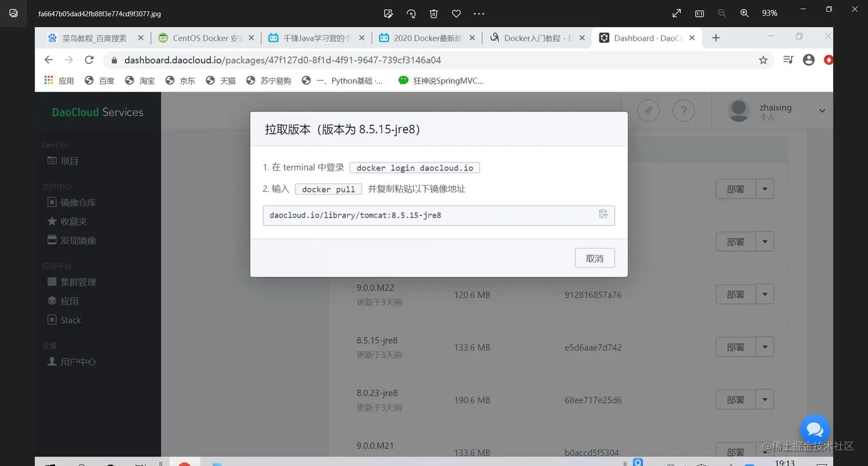The height and width of the screenshot is (466, 868).
Task: Click the photo viewer delete trash icon
Action: (x=434, y=13)
